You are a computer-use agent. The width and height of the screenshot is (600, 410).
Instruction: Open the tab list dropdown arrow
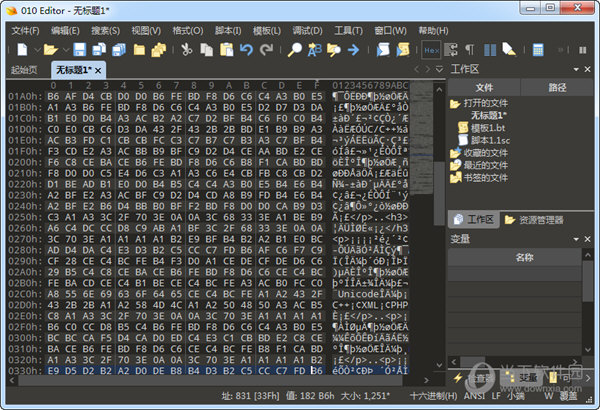[440, 69]
